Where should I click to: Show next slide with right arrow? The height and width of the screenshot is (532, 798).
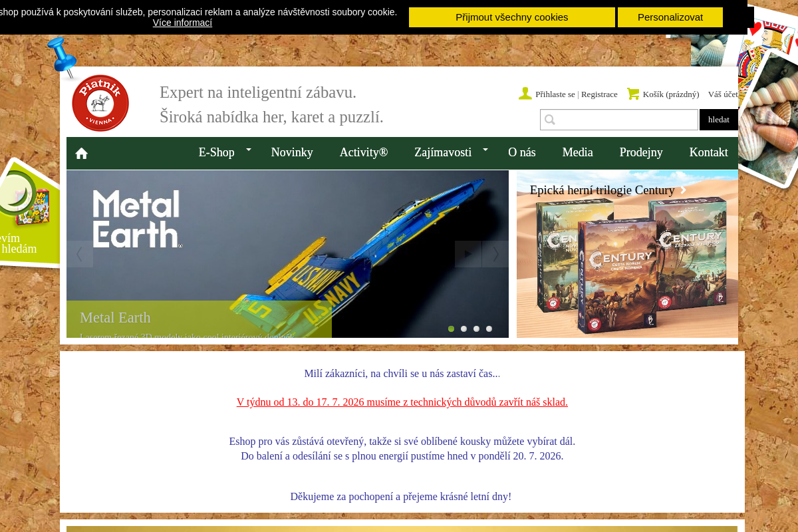click(495, 254)
